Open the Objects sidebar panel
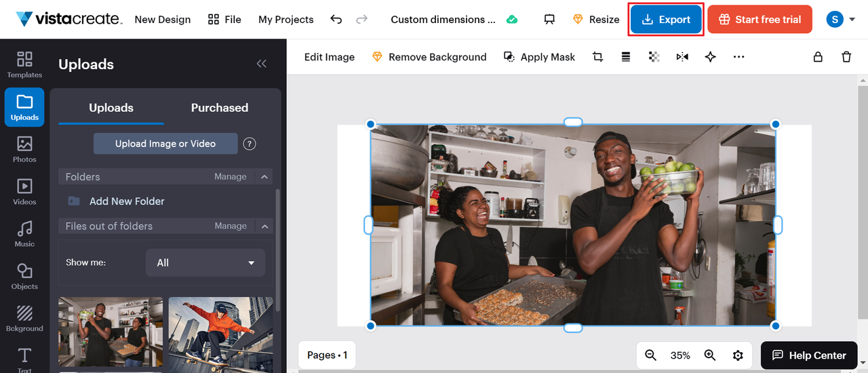Screen dimensions: 868x373 24,276
